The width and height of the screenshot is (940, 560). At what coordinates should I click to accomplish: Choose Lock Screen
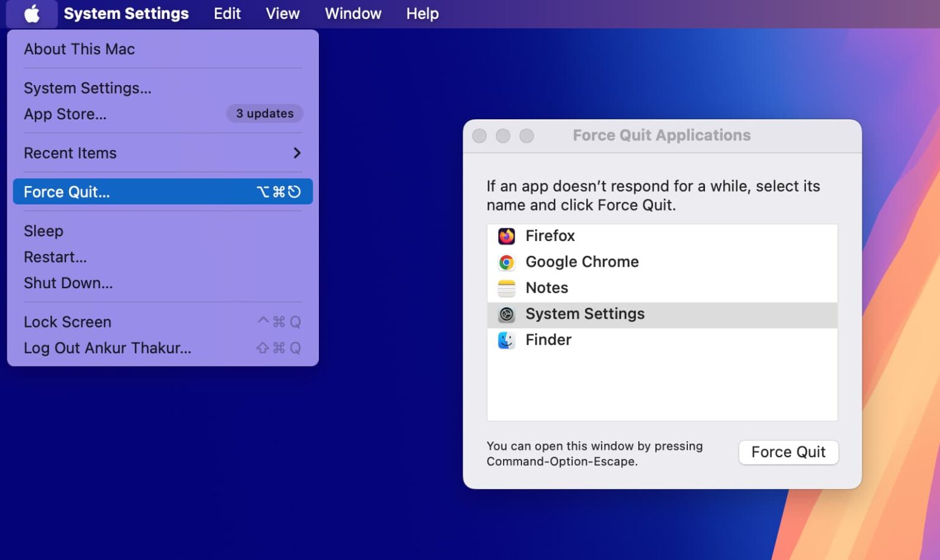click(163, 322)
